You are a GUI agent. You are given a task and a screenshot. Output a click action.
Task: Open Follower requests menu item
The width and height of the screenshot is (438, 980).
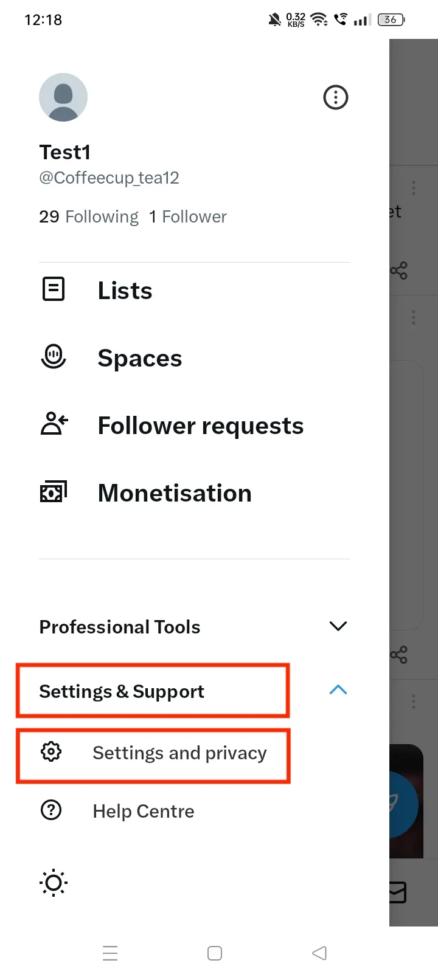(x=201, y=426)
